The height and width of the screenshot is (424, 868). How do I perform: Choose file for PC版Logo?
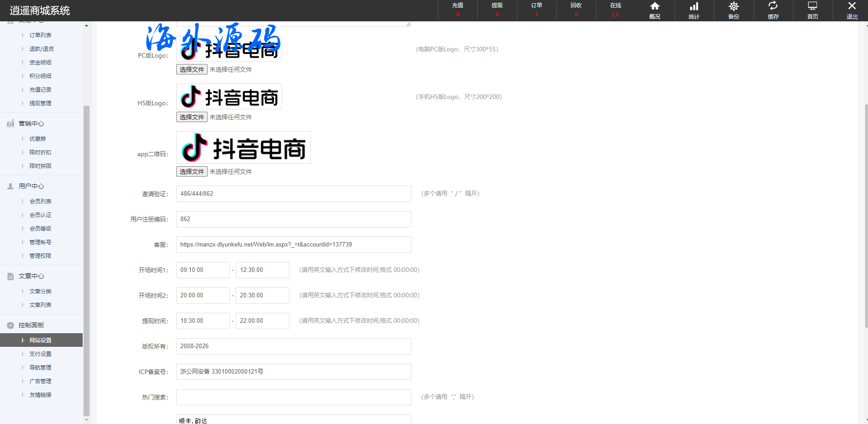pos(192,69)
